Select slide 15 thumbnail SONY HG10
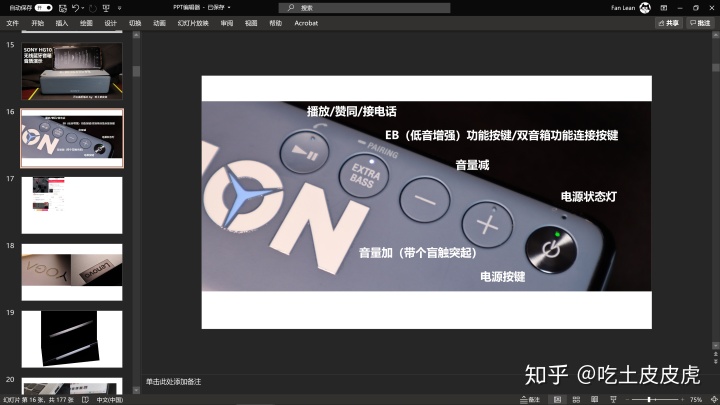 pos(72,71)
